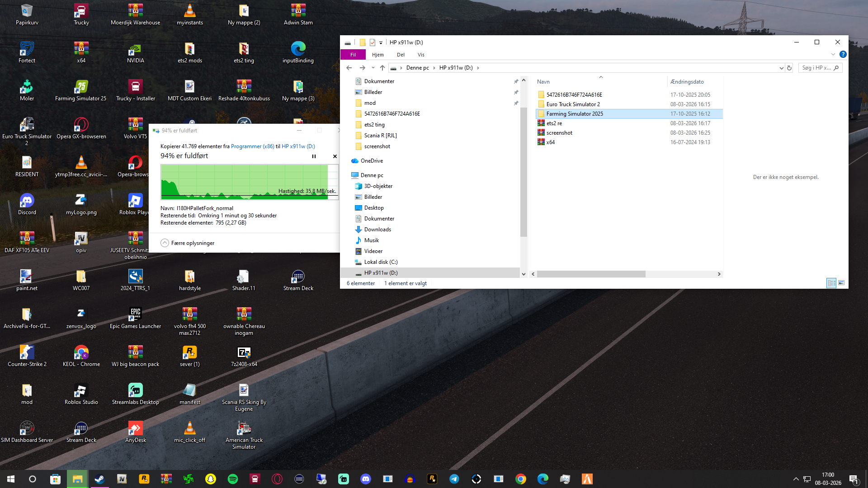The height and width of the screenshot is (488, 868).
Task: Collapse details via Færre oplysninger
Action: (188, 243)
